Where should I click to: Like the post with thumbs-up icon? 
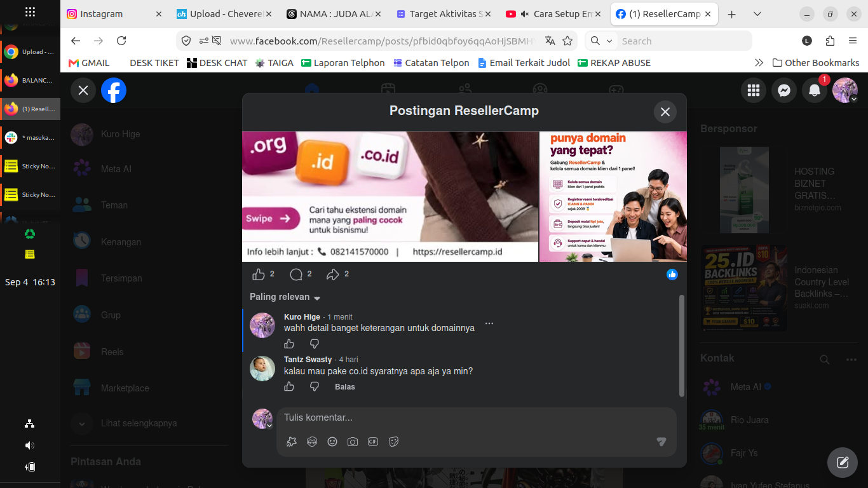click(259, 274)
